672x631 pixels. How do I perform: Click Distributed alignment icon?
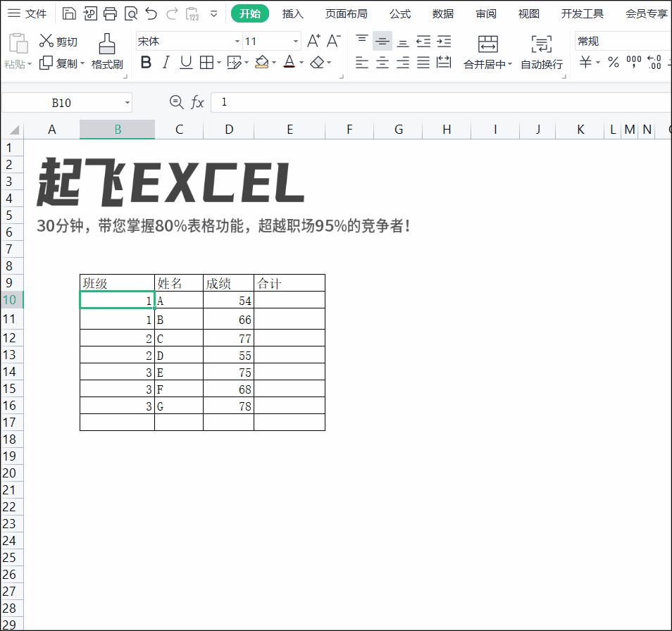(444, 63)
